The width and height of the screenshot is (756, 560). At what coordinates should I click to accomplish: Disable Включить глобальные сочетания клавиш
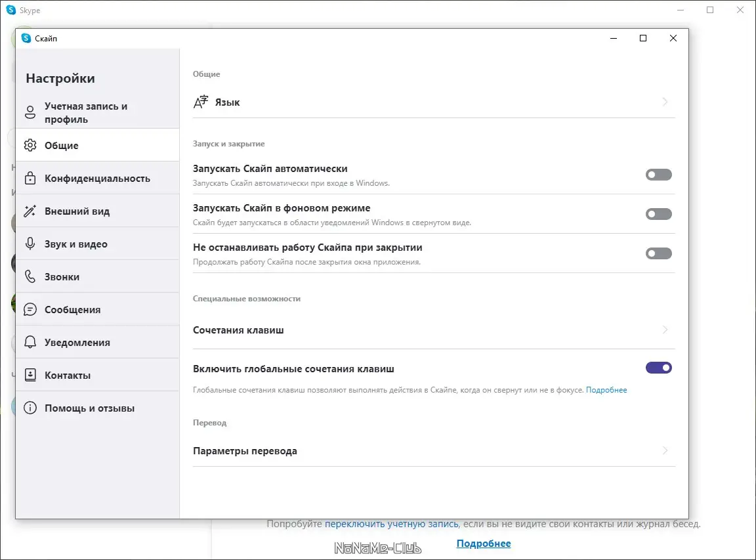[x=658, y=368]
